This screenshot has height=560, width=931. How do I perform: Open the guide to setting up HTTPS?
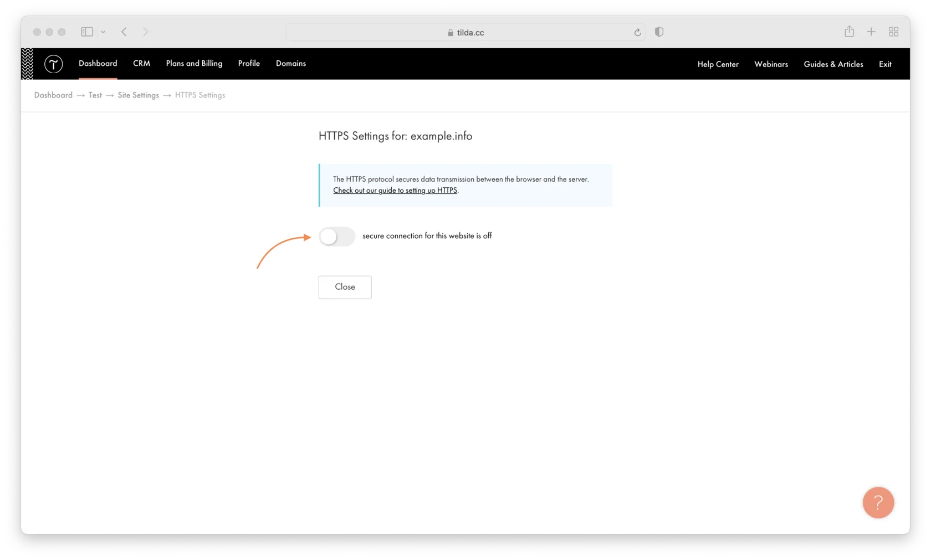395,191
